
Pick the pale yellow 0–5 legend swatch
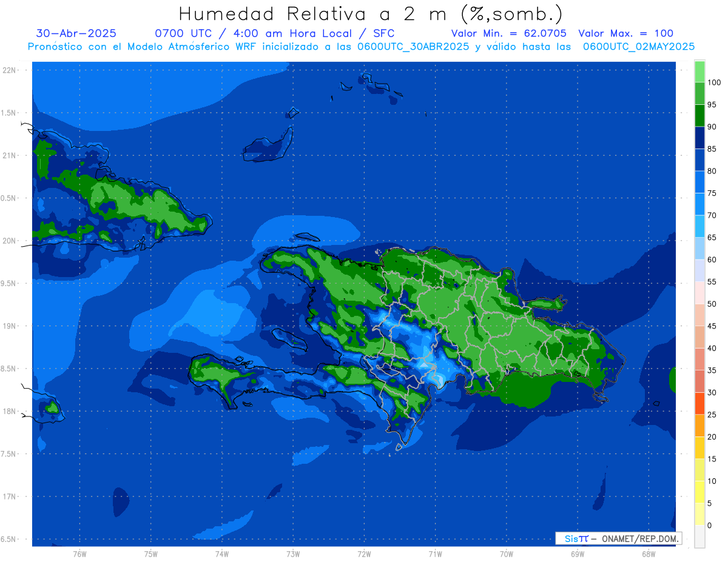pyautogui.click(x=699, y=514)
